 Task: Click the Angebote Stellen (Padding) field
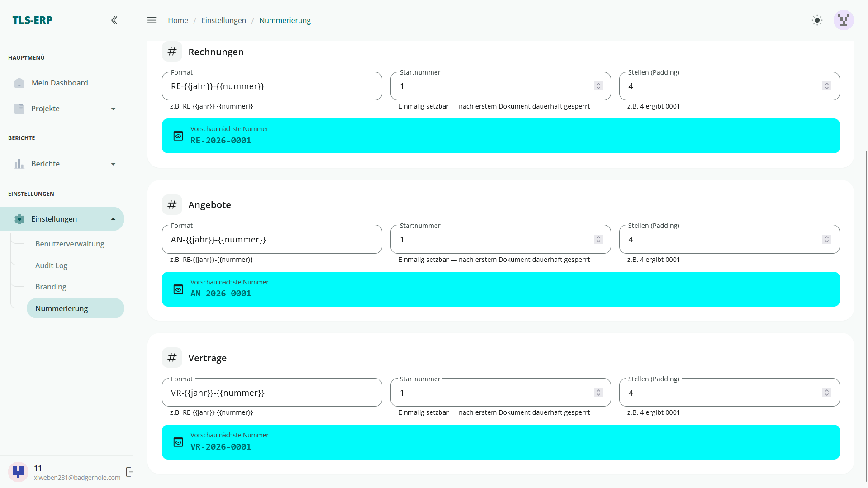pyautogui.click(x=729, y=239)
